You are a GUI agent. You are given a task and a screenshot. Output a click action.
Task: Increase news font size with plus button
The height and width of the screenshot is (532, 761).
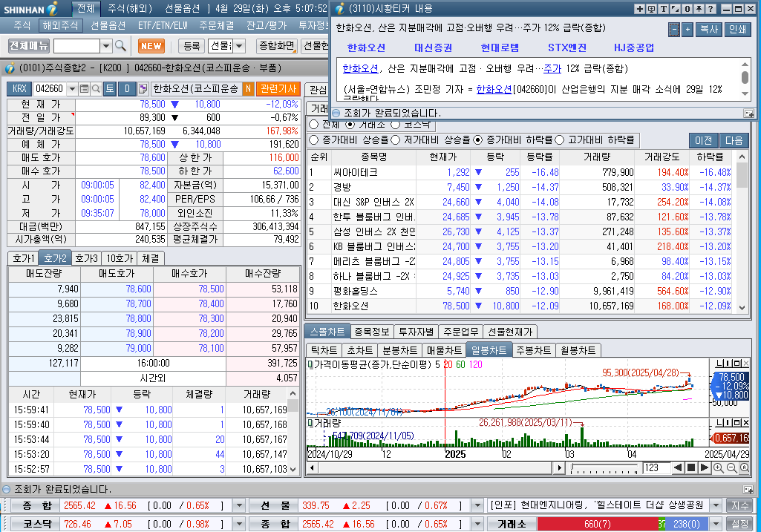687,30
